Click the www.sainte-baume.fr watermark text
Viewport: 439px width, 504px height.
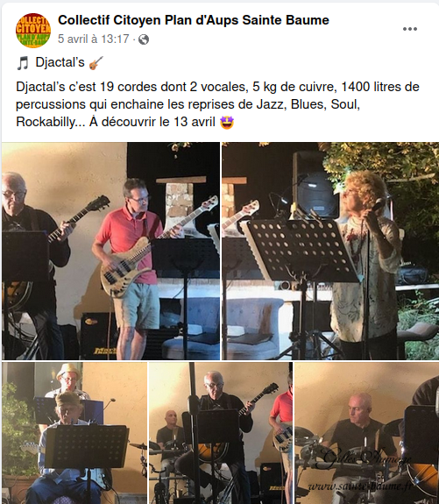coord(359,486)
